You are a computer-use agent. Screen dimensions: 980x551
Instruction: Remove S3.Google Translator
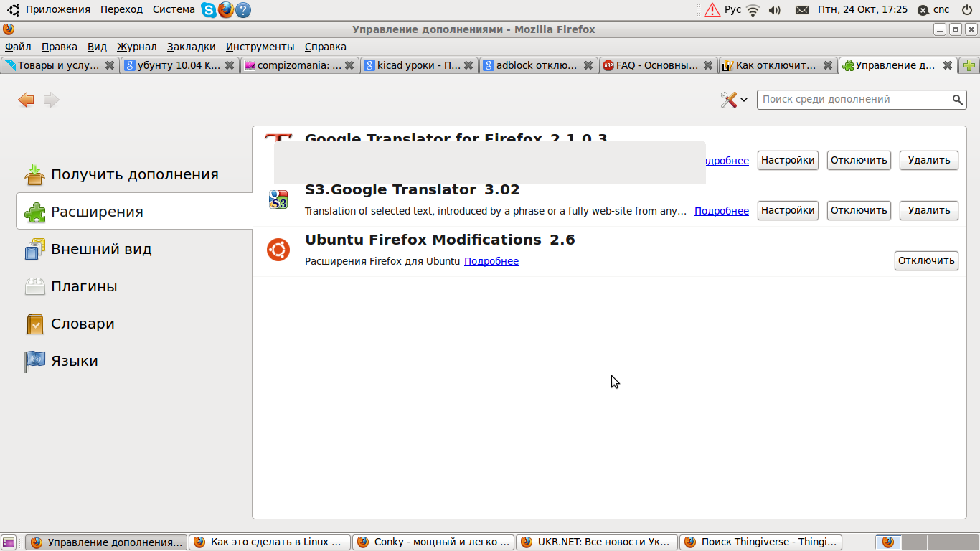(x=929, y=210)
